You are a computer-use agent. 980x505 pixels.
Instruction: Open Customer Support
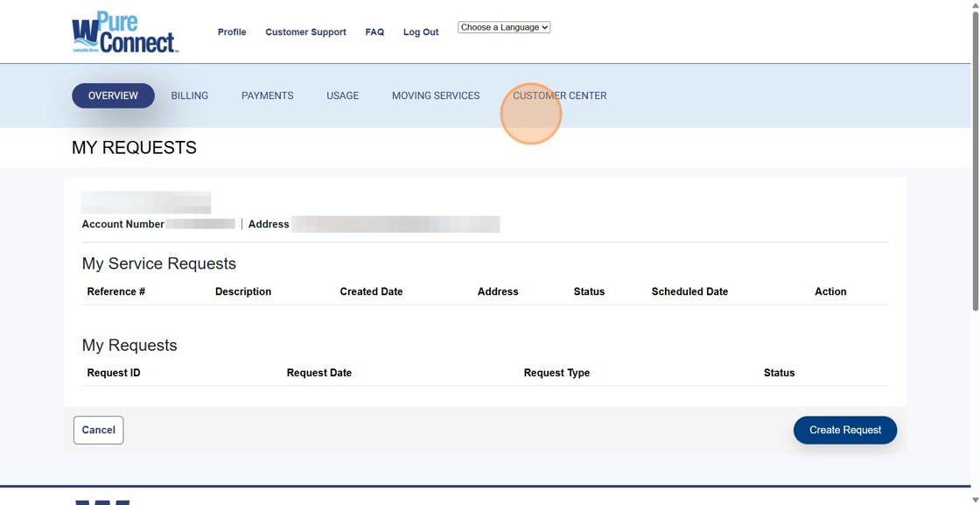coord(305,32)
